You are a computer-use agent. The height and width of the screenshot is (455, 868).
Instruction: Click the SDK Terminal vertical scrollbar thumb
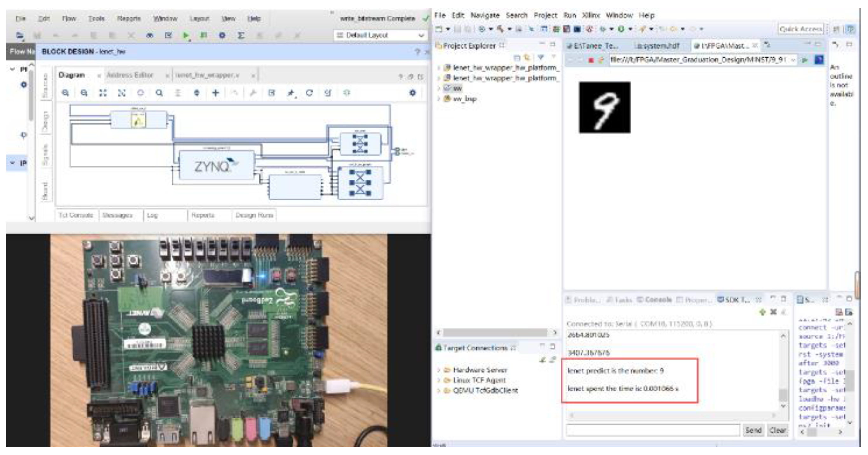click(783, 394)
